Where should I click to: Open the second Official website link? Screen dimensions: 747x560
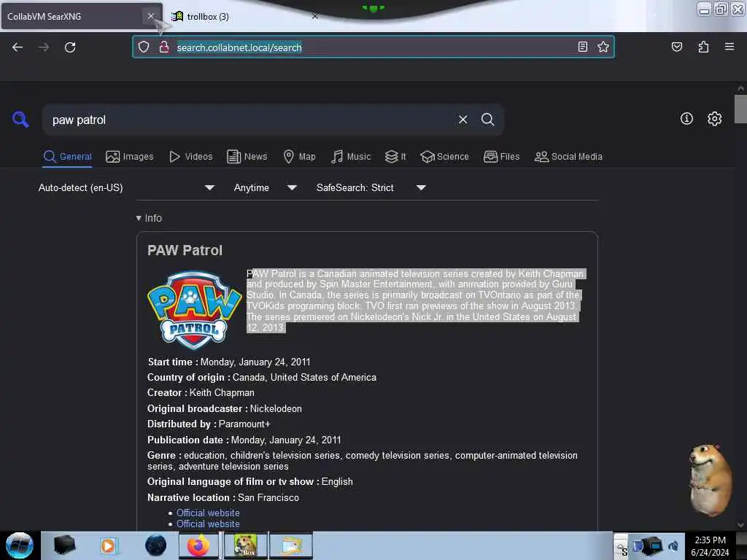[208, 524]
